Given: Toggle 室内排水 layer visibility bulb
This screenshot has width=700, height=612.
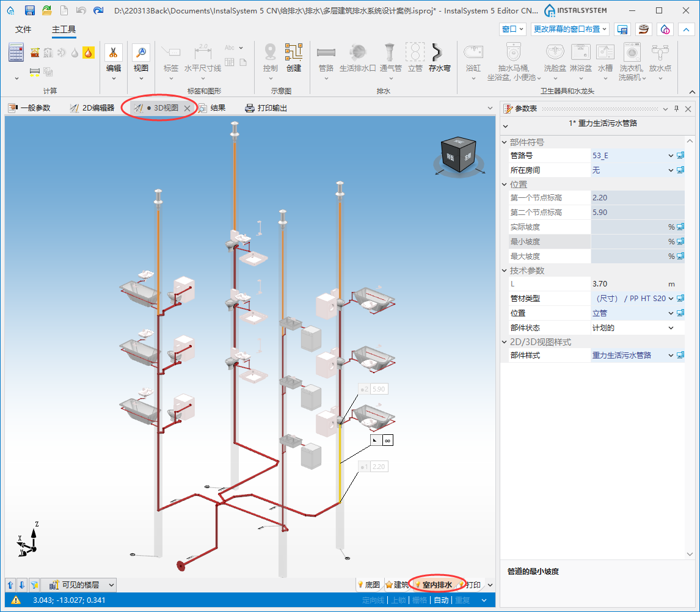Looking at the screenshot, I should pyautogui.click(x=417, y=585).
